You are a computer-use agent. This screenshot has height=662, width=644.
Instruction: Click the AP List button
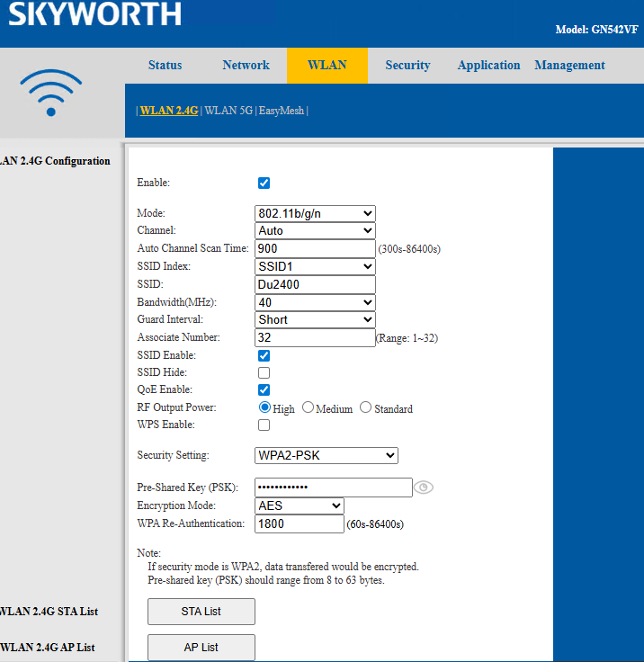pos(201,648)
